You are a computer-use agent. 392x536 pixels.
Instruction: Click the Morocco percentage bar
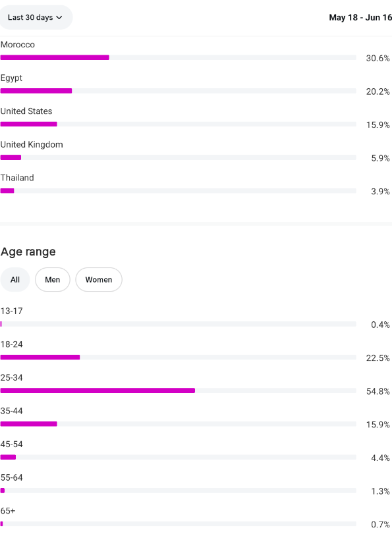(x=179, y=57)
